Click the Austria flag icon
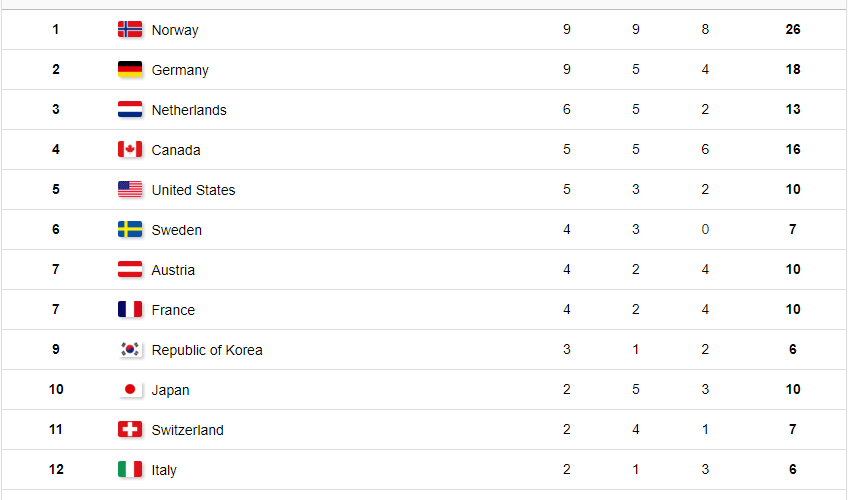 point(130,270)
